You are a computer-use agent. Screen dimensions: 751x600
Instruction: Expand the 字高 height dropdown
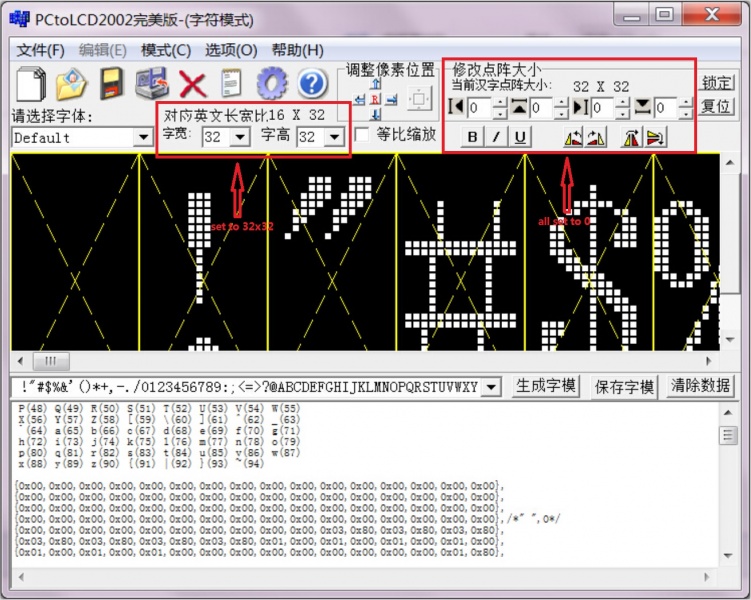pos(334,136)
